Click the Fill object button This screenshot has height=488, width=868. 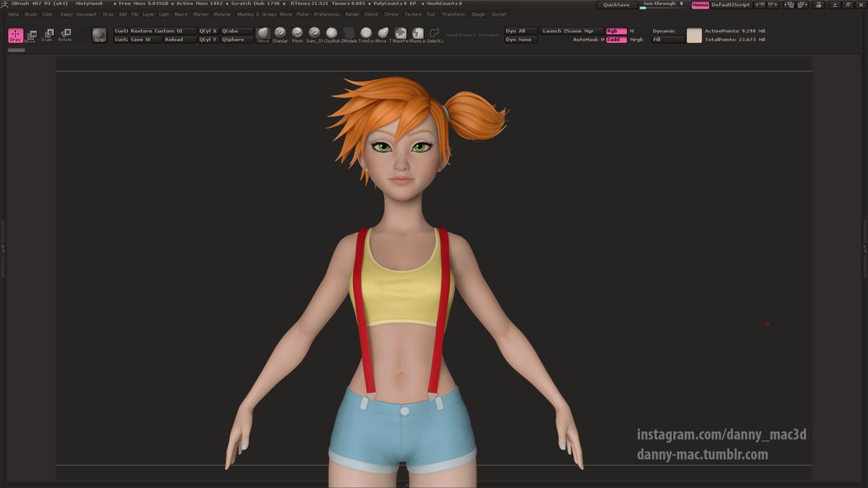tap(668, 40)
